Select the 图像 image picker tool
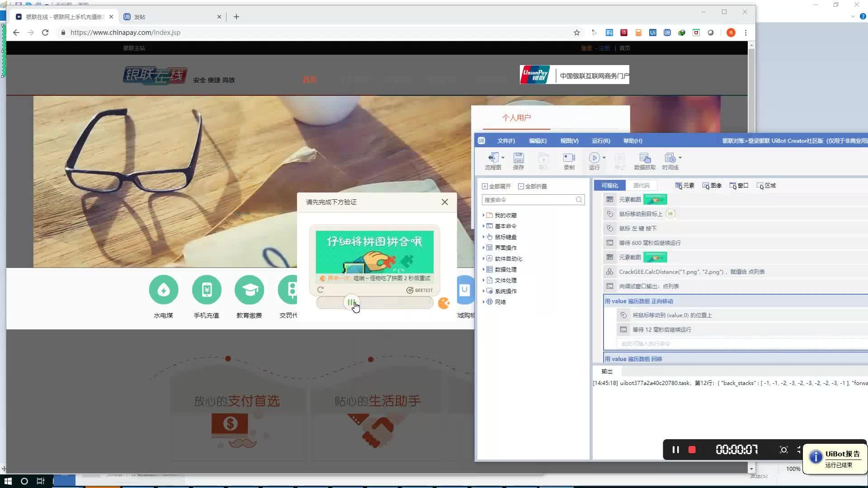The width and height of the screenshot is (868, 488). (712, 186)
